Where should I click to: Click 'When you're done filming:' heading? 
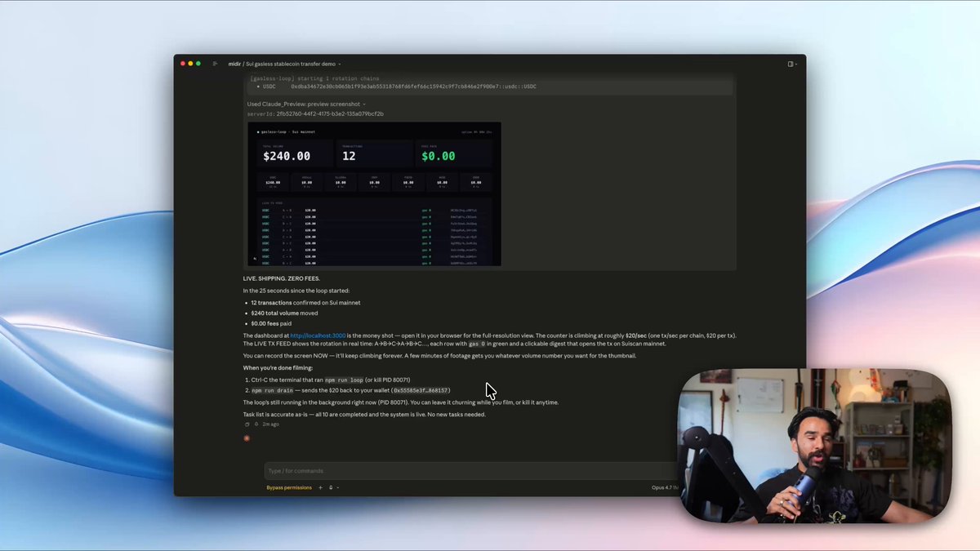coord(278,368)
